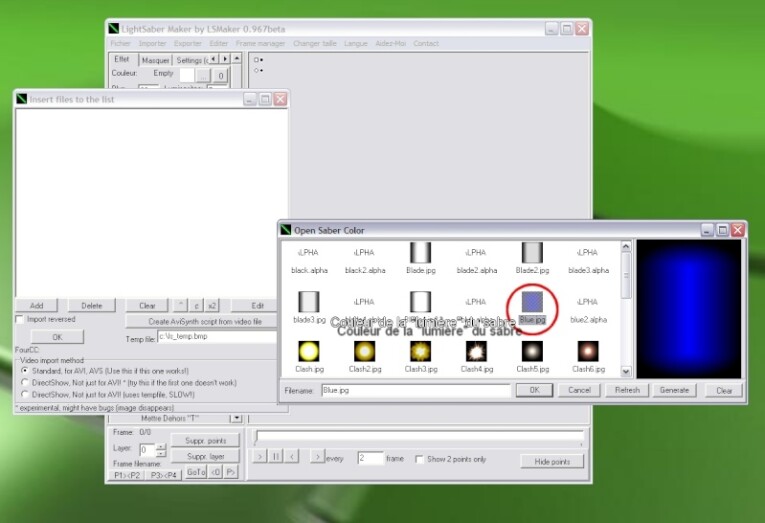
Task: Click the P> button next to GoTo
Action: pos(231,472)
